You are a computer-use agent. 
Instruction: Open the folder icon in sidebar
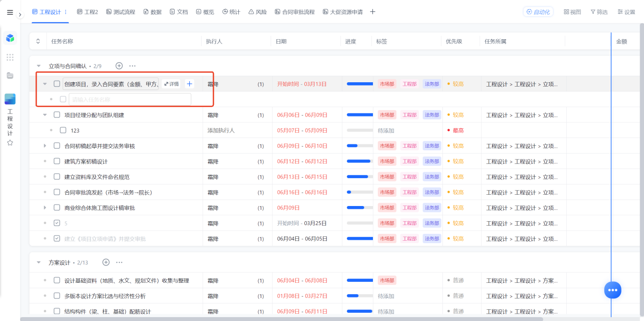[x=10, y=75]
